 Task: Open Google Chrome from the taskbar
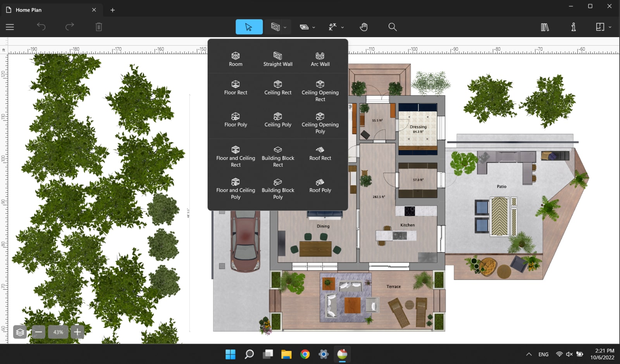[x=305, y=354]
